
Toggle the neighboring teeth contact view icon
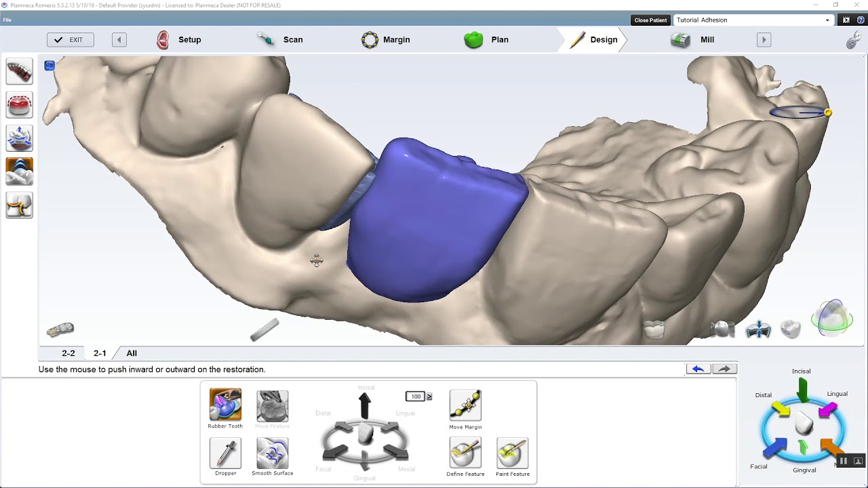[722, 329]
